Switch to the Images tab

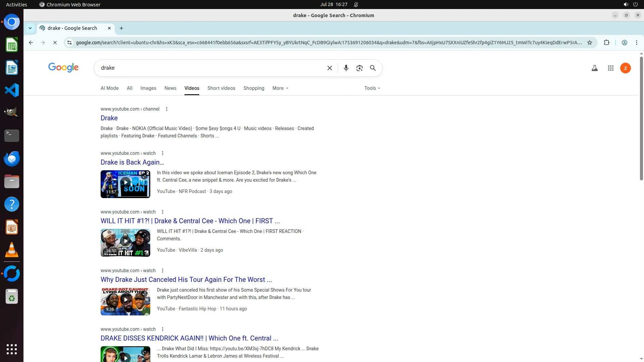148,88
